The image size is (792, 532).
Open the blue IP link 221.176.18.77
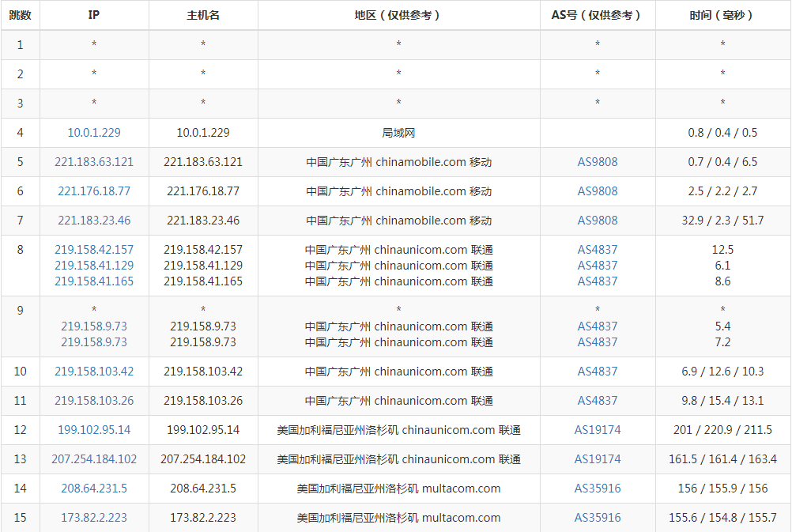[94, 191]
